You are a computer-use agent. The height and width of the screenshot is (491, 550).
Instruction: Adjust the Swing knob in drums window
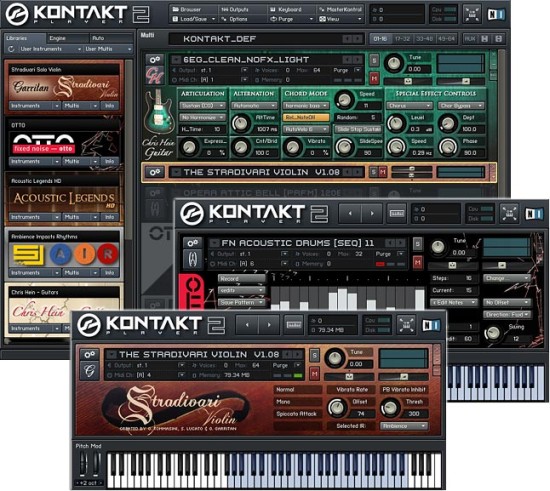[x=493, y=333]
